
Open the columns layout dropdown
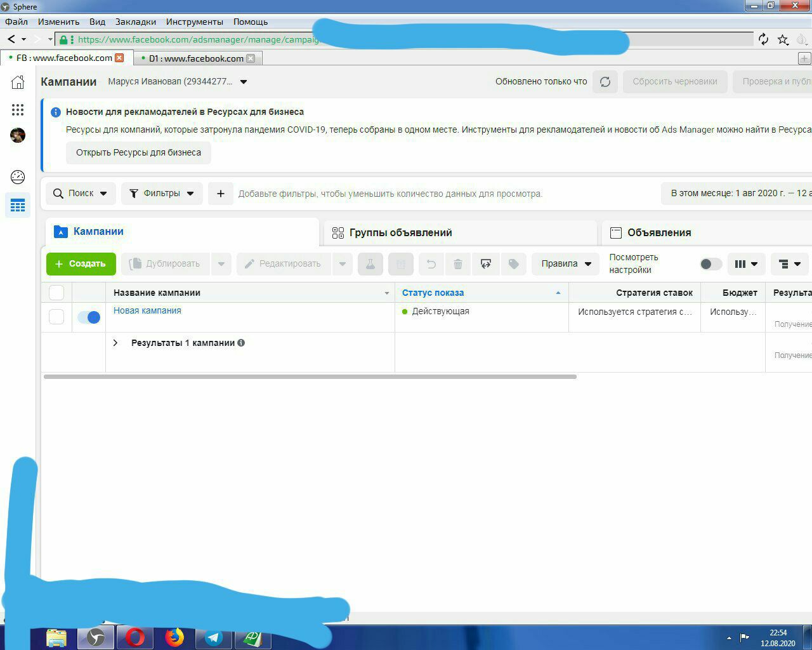pos(746,263)
